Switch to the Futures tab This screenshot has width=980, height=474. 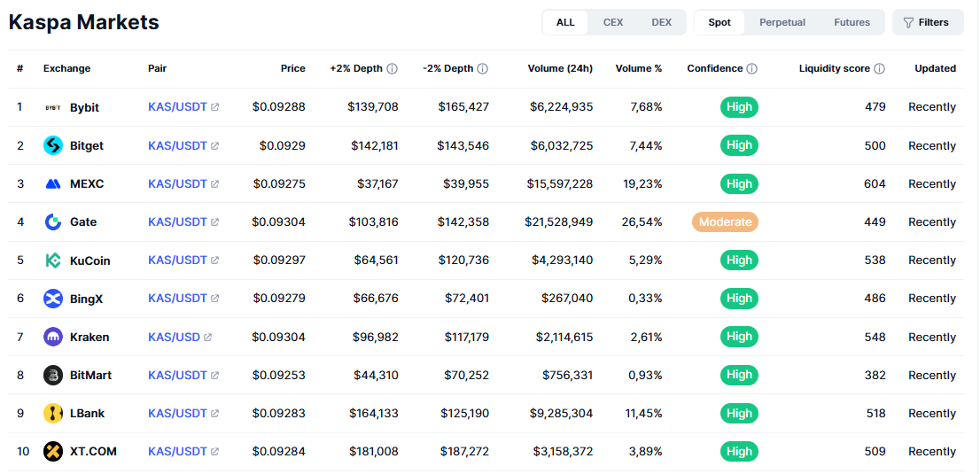[x=852, y=22]
